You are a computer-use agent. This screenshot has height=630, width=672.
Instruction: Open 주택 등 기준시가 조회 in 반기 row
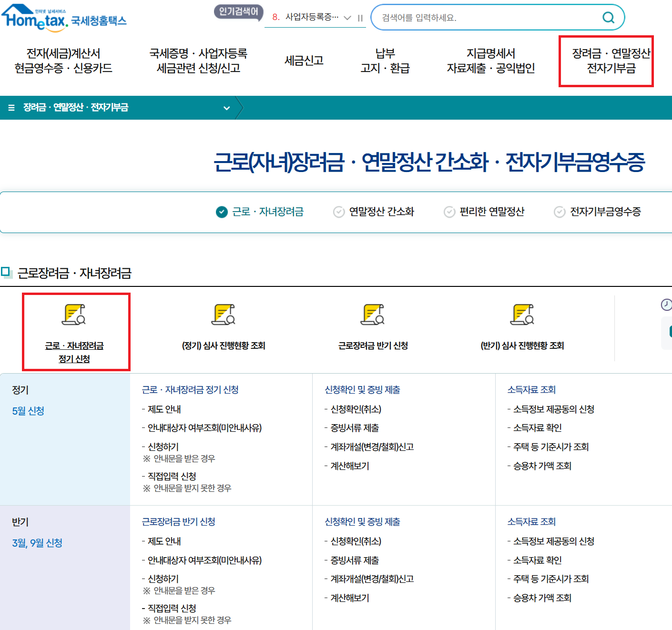[x=551, y=579]
